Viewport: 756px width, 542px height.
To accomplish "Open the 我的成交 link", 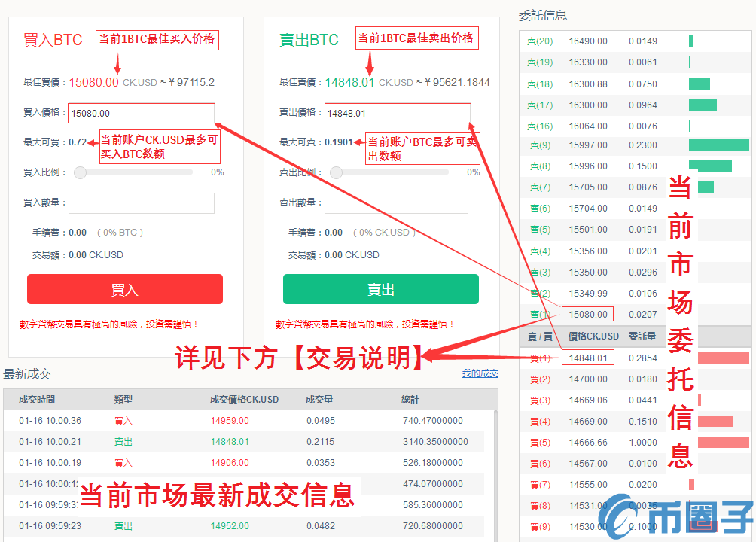I will tap(480, 373).
